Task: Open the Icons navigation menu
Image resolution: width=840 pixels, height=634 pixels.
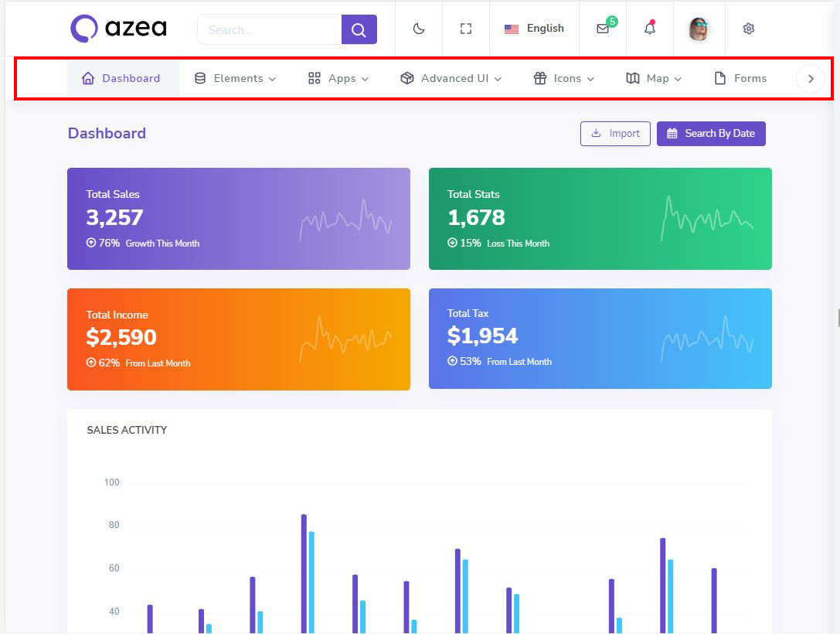Action: (564, 78)
